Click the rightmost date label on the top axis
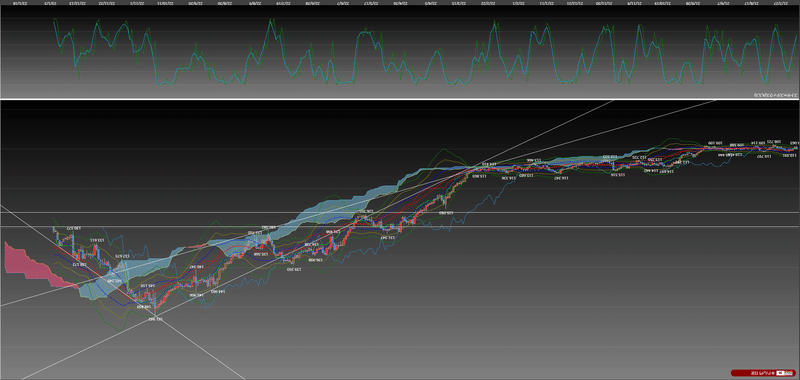This screenshot has width=800, height=380. [781, 3]
